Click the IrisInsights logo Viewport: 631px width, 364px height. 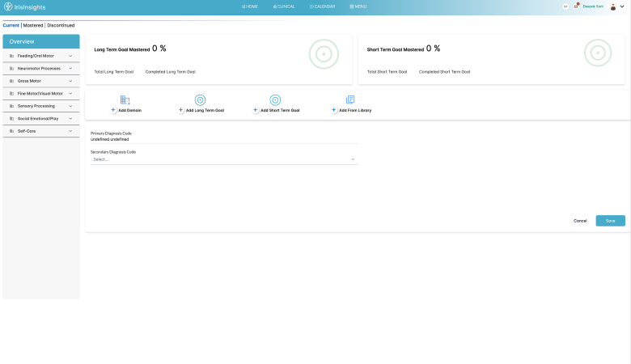click(26, 6)
